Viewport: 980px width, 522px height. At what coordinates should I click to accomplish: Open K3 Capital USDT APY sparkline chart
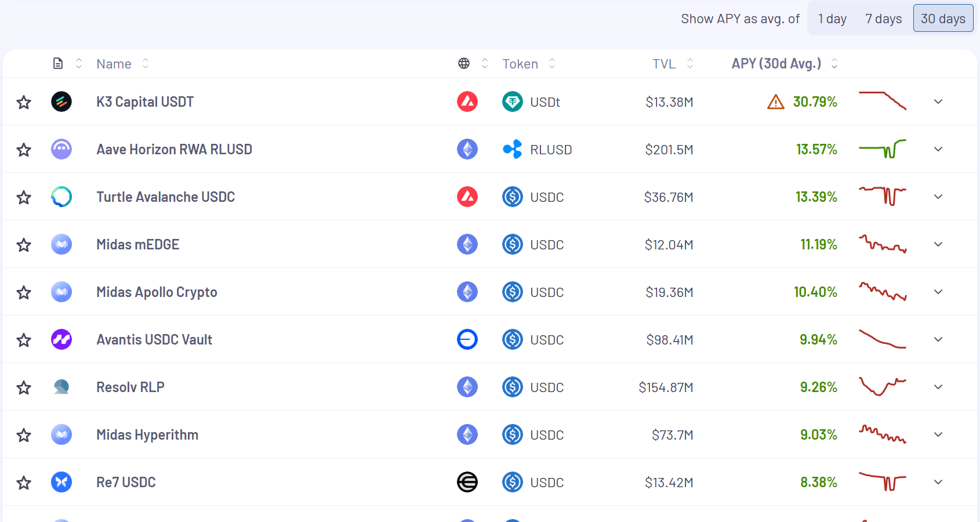[883, 101]
